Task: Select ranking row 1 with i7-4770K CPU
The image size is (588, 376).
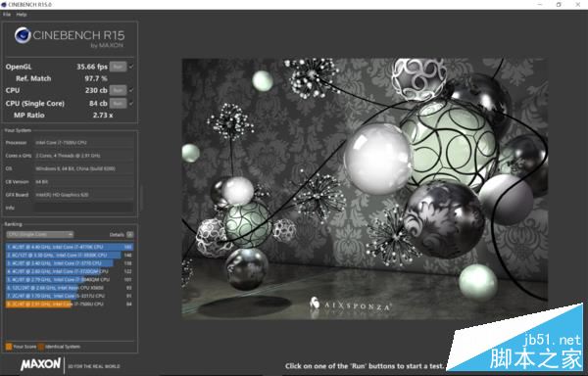Action: 70,247
